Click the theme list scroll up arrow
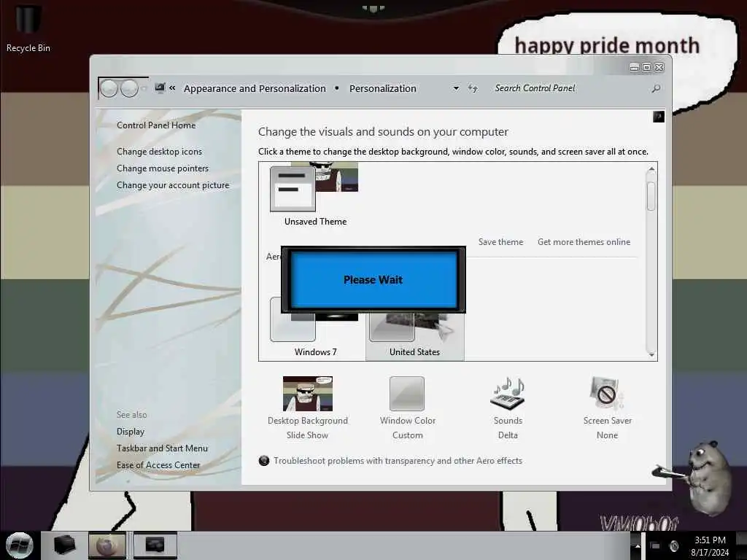The height and width of the screenshot is (560, 747). click(651, 169)
